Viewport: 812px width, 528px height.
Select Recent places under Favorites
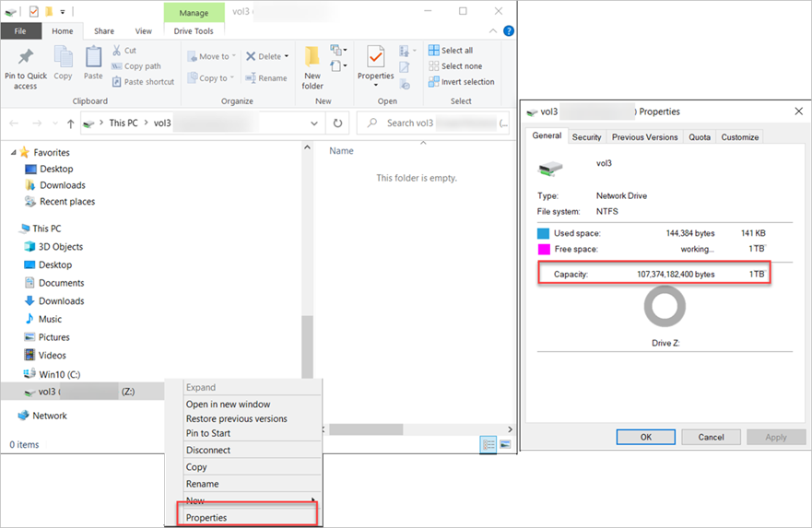(60, 202)
